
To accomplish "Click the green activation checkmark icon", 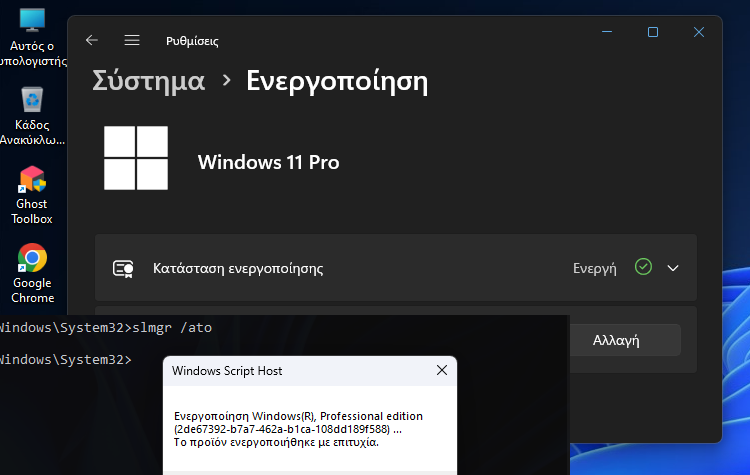I will click(x=643, y=266).
